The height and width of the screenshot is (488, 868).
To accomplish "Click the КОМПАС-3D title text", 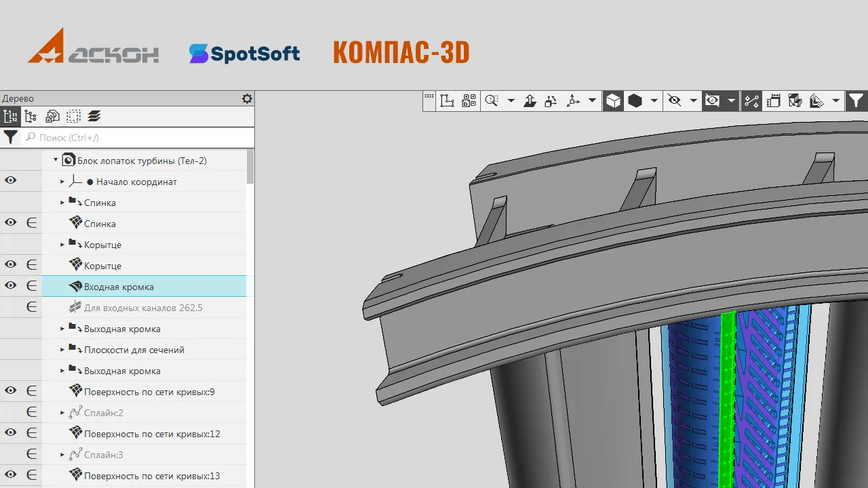I will pos(401,52).
